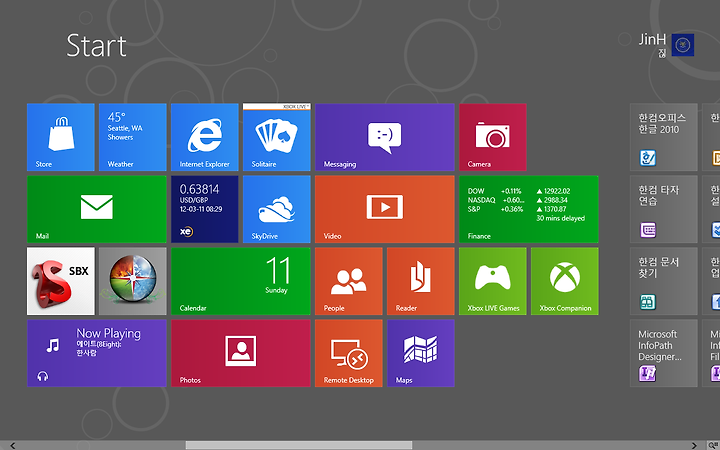Click the scrollbar right arrow
This screenshot has width=720, height=450.
pos(693,445)
